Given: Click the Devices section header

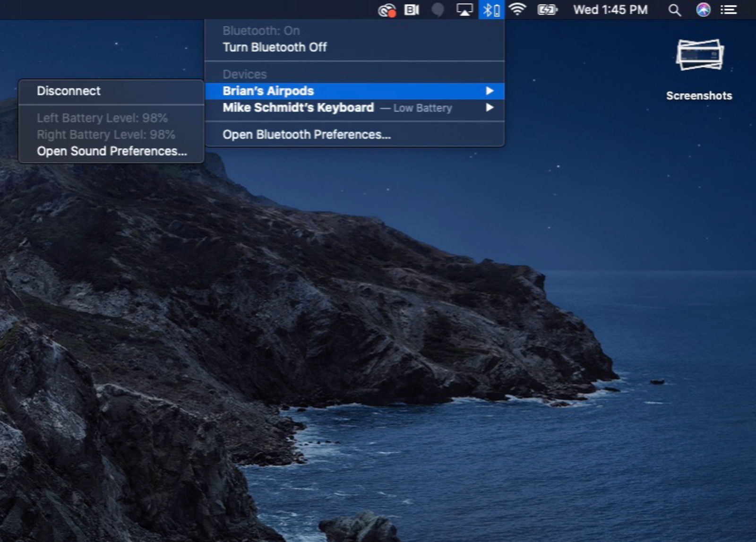Looking at the screenshot, I should pyautogui.click(x=244, y=74).
